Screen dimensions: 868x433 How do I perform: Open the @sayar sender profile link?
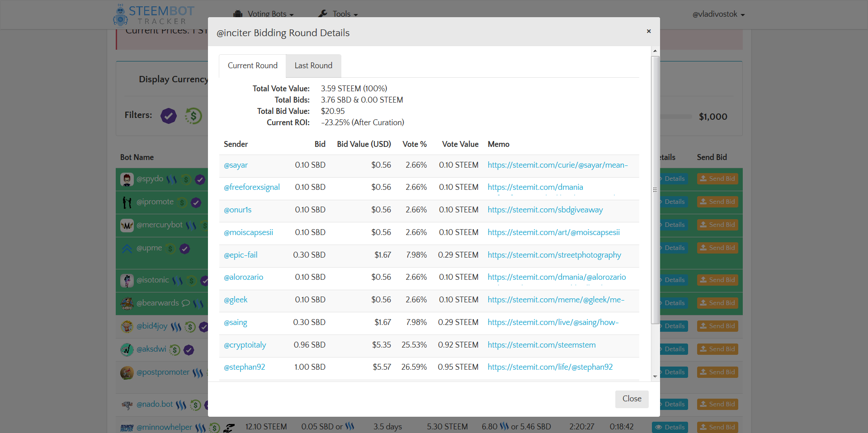click(236, 165)
